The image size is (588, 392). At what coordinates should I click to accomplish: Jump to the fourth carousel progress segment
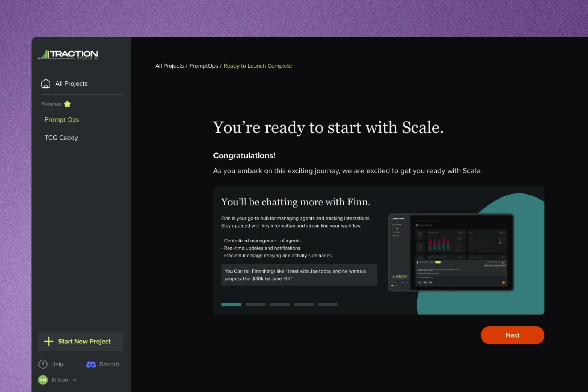coord(304,305)
